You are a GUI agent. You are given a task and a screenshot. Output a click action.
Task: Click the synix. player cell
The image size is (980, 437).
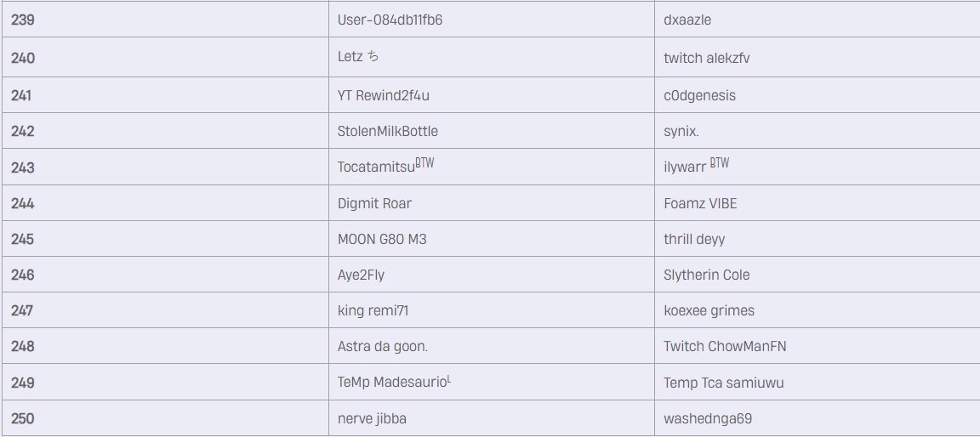coord(817,130)
